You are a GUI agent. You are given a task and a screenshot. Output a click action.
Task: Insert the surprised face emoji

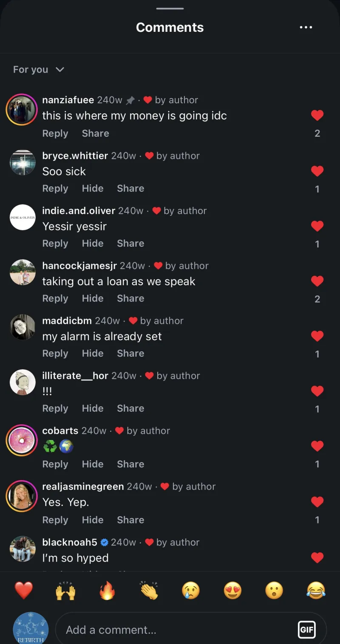pos(274,591)
